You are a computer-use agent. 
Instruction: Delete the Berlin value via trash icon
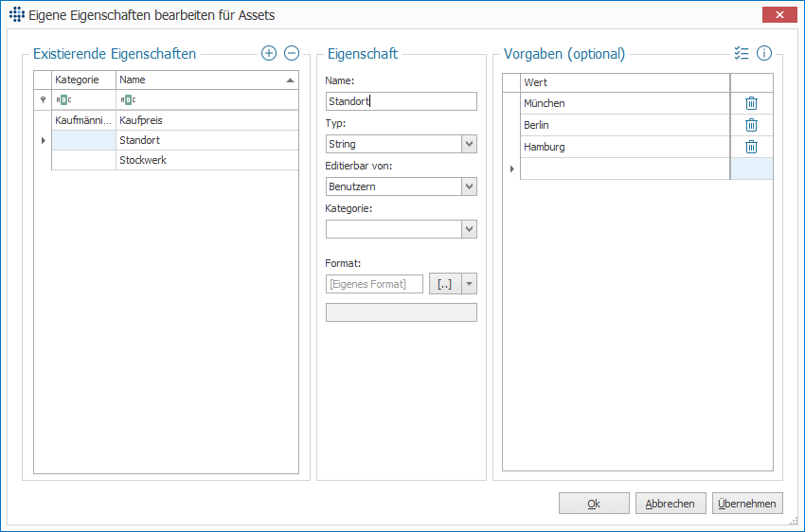pos(751,125)
